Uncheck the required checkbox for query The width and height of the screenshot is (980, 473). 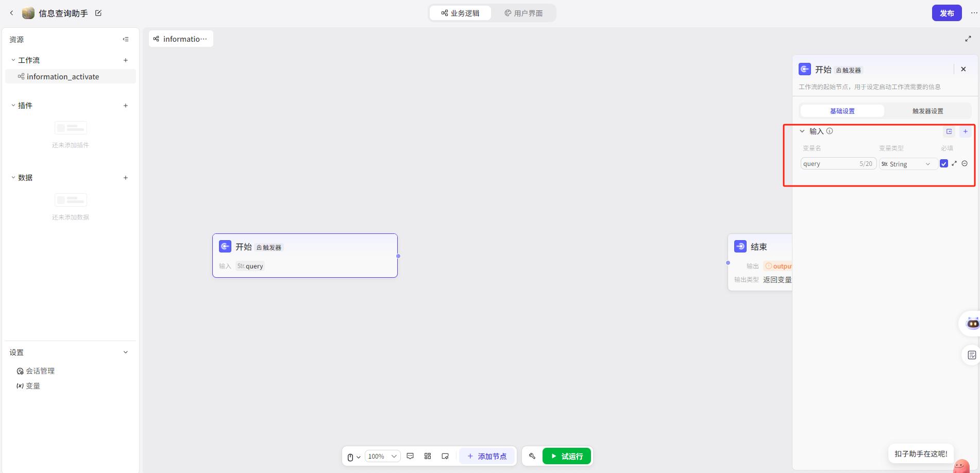tap(943, 164)
